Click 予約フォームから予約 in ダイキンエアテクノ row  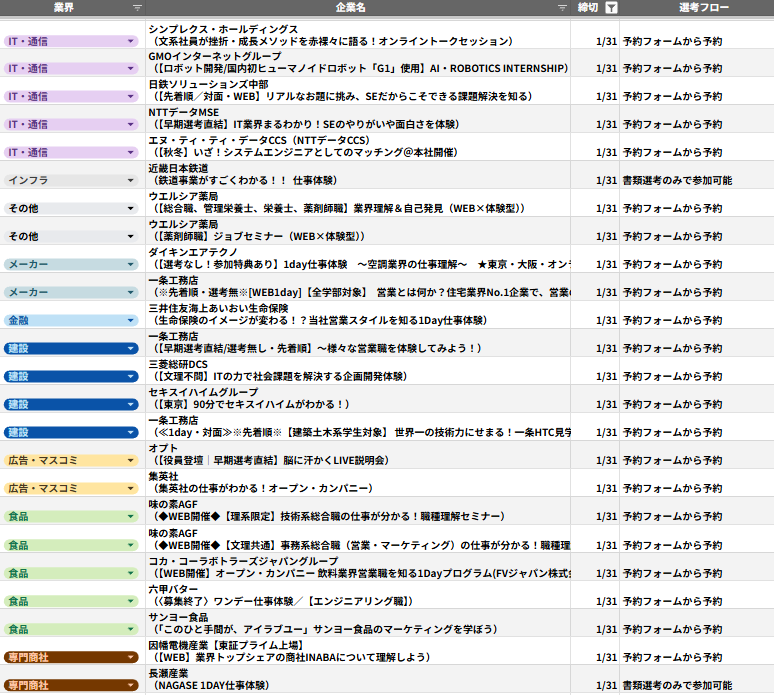(672, 265)
